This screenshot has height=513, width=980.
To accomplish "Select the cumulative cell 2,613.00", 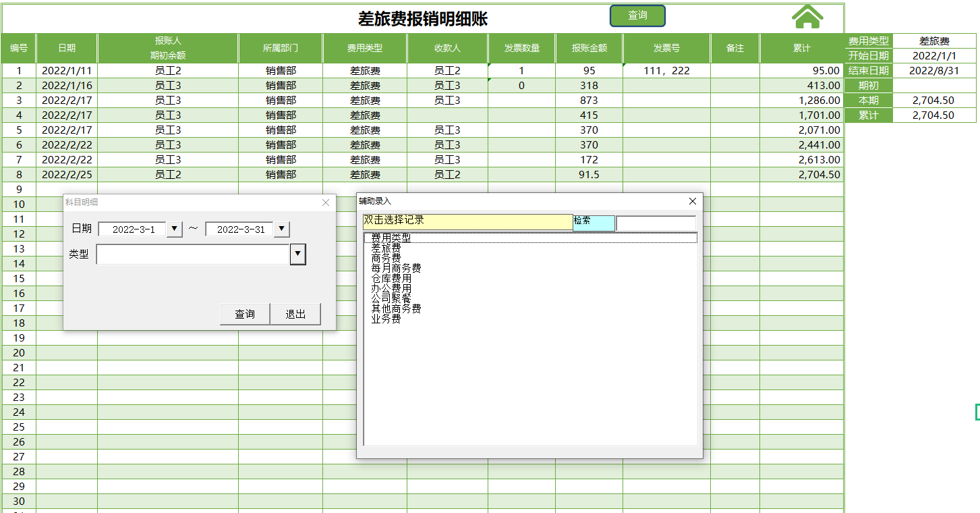I will 801,159.
